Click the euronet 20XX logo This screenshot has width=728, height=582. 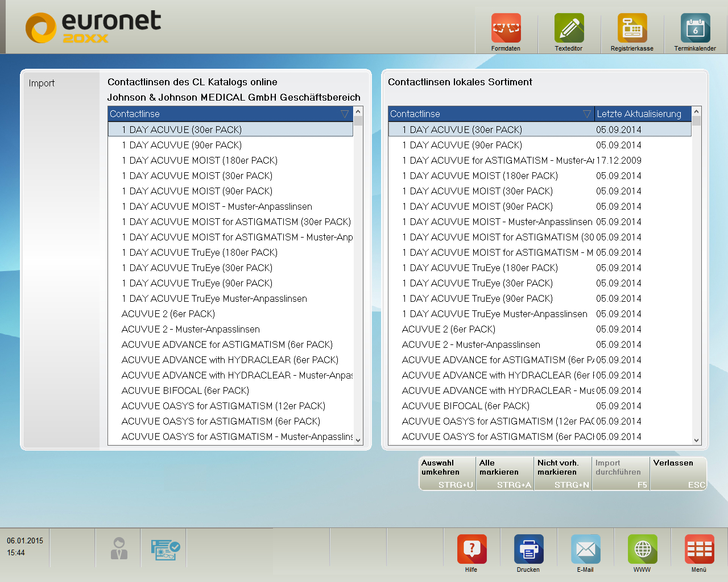tap(94, 27)
